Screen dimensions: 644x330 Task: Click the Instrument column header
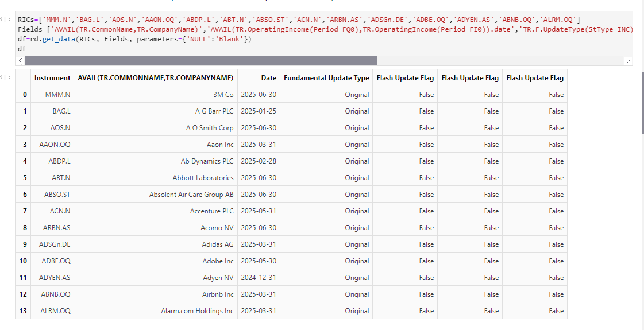[x=52, y=78]
